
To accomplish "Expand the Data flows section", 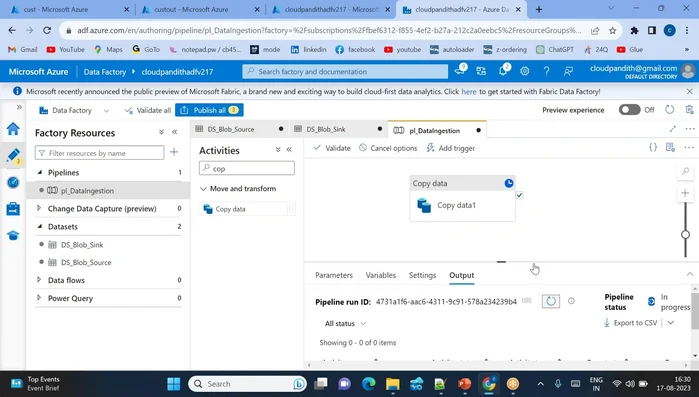I will click(39, 279).
